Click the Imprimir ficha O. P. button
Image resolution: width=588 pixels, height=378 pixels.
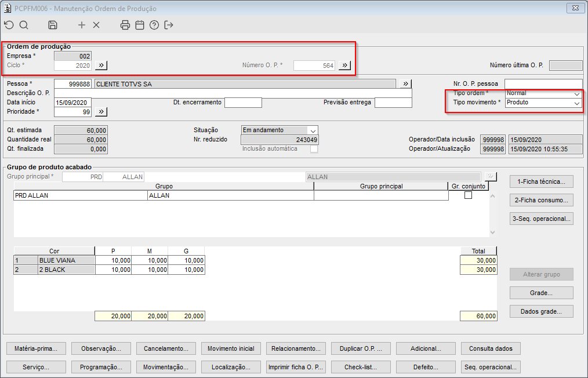coord(296,367)
